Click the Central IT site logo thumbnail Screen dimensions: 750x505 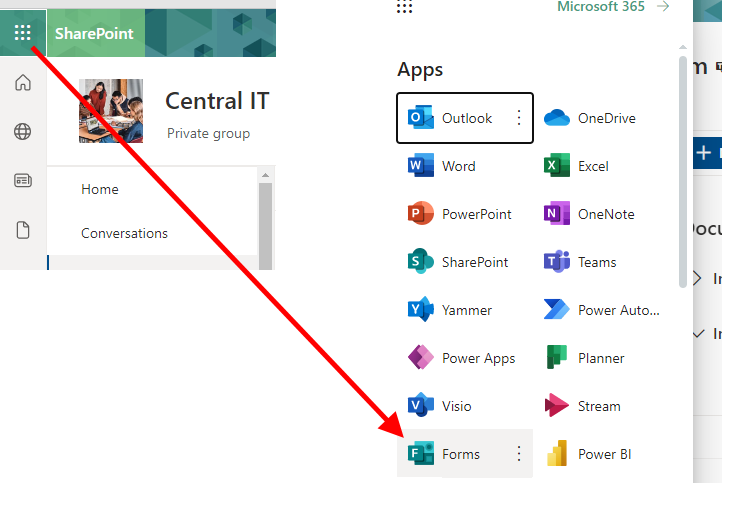111,111
